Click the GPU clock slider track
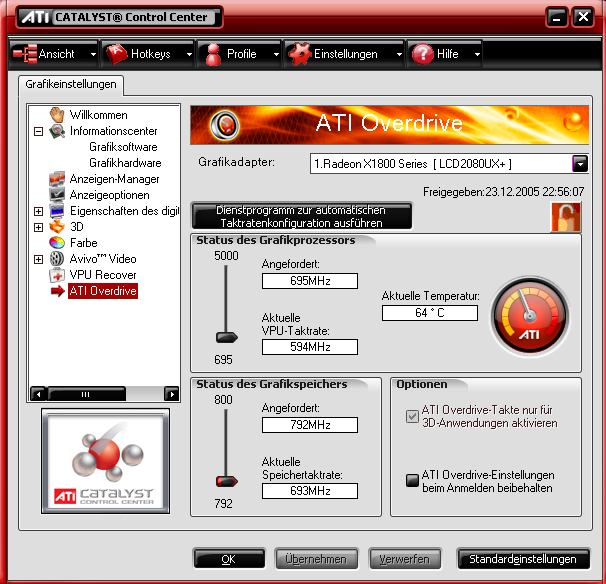This screenshot has width=606, height=584. 226,298
